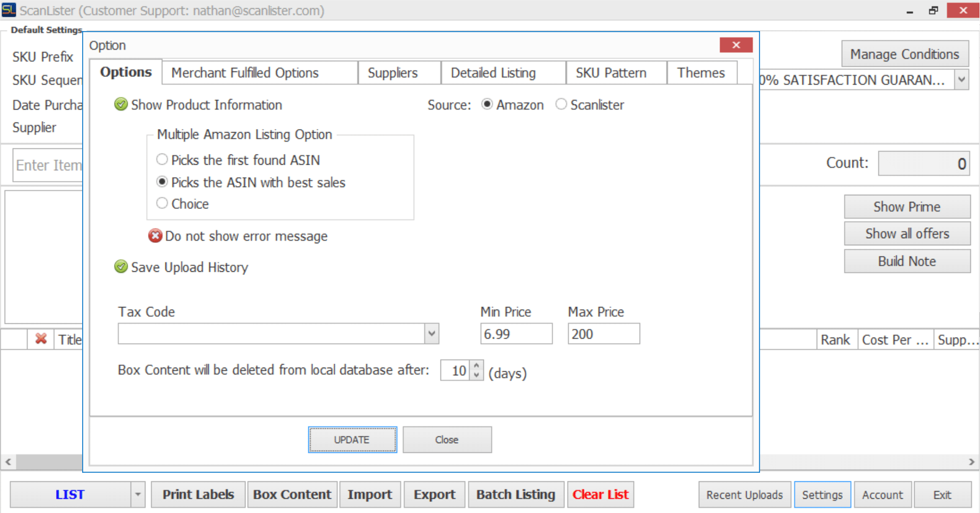
Task: Open the Suppliers tab
Action: pyautogui.click(x=400, y=73)
